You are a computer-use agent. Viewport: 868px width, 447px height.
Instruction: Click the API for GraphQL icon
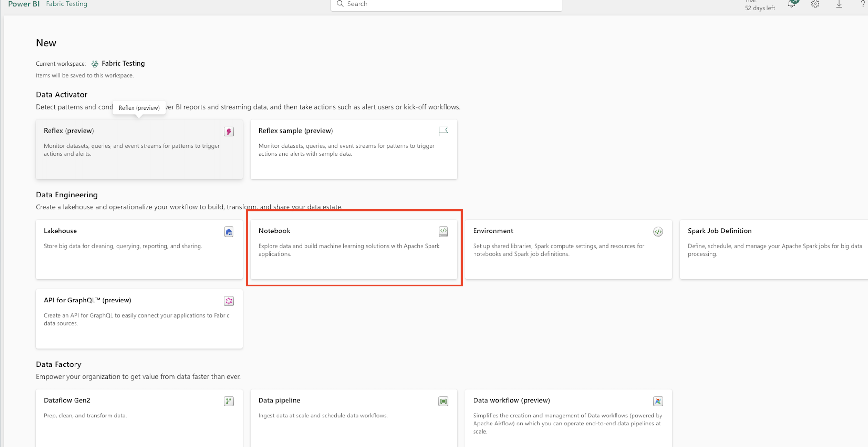click(228, 301)
